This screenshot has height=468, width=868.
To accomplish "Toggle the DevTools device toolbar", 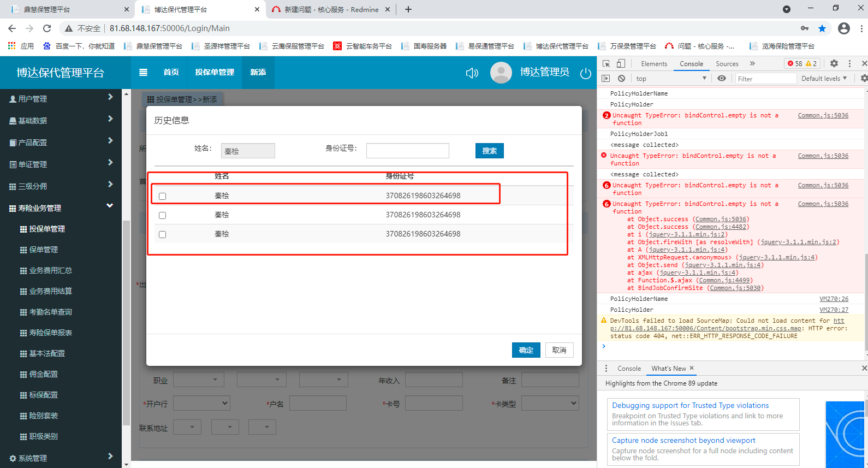I will coord(621,64).
